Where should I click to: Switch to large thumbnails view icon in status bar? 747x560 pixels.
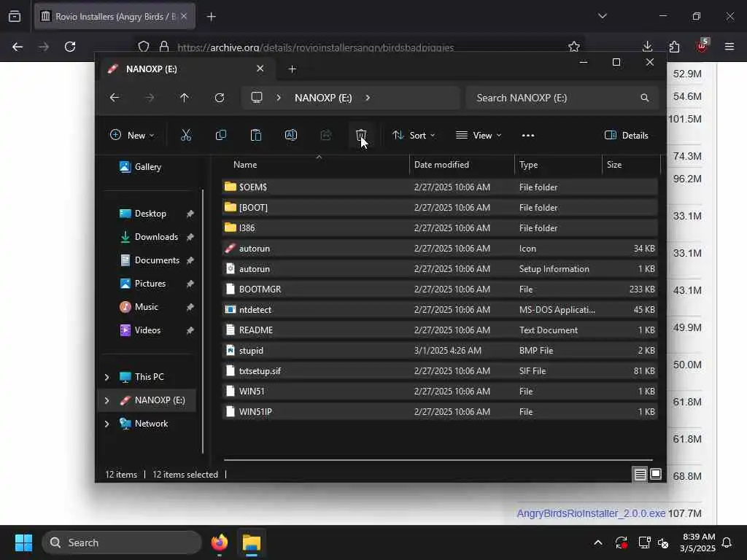click(656, 474)
